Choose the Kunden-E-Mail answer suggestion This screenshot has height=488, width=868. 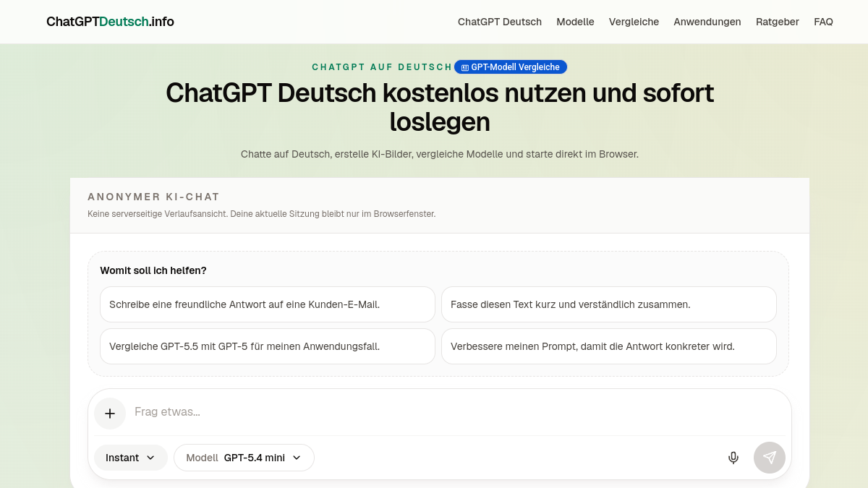[268, 304]
